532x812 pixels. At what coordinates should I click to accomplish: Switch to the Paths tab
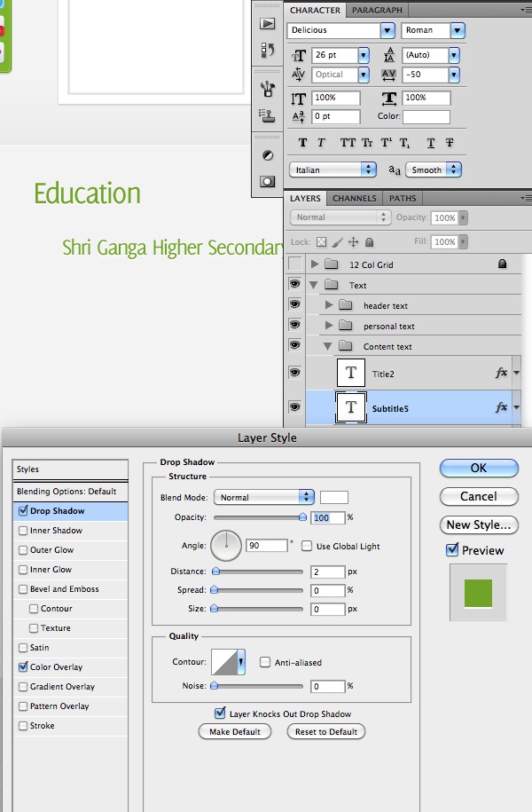pyautogui.click(x=403, y=198)
